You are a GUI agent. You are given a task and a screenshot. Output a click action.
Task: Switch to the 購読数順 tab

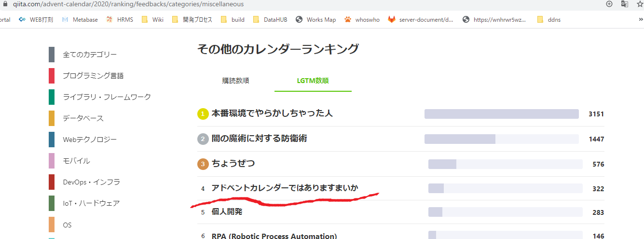point(235,81)
